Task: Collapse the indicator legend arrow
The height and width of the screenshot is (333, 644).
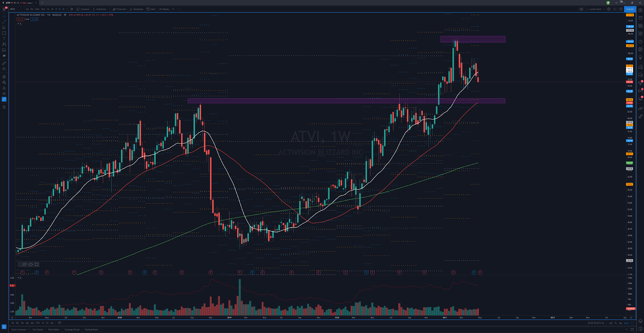Action: coord(19,24)
